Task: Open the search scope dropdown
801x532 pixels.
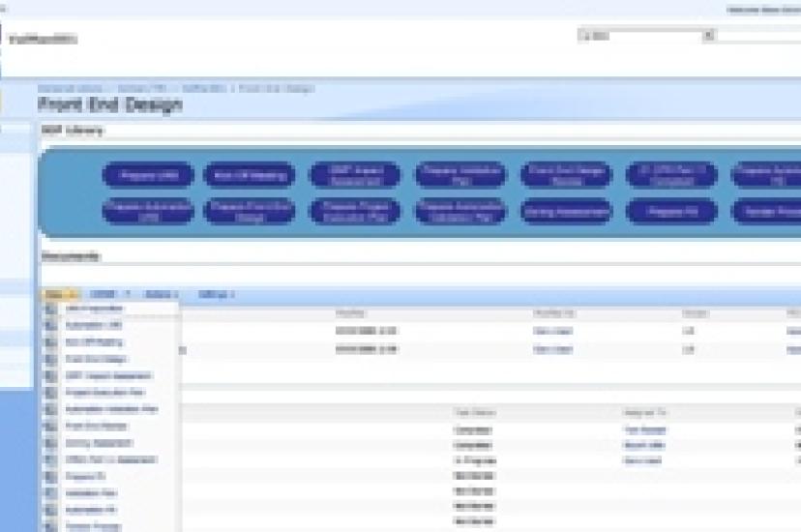Action: pyautogui.click(x=708, y=35)
